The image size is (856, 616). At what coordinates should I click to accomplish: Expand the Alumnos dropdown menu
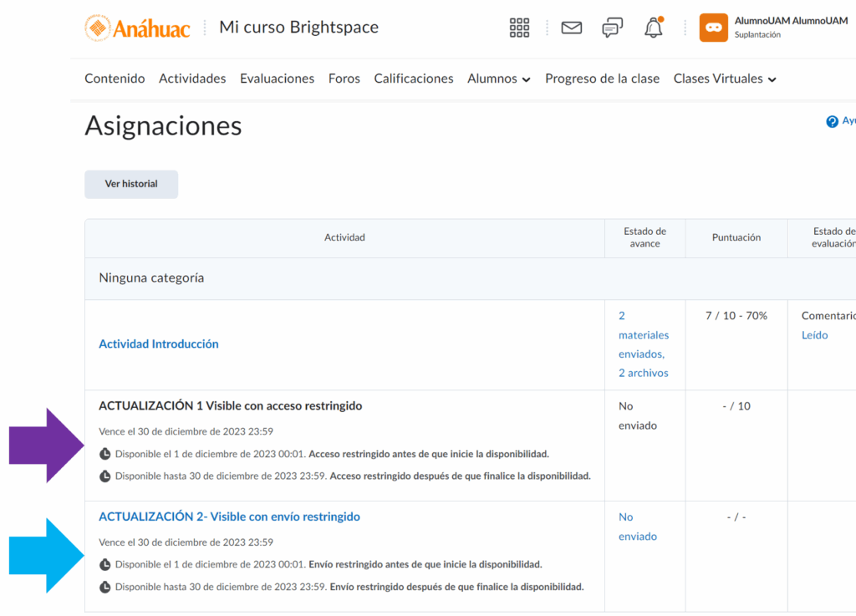(499, 79)
